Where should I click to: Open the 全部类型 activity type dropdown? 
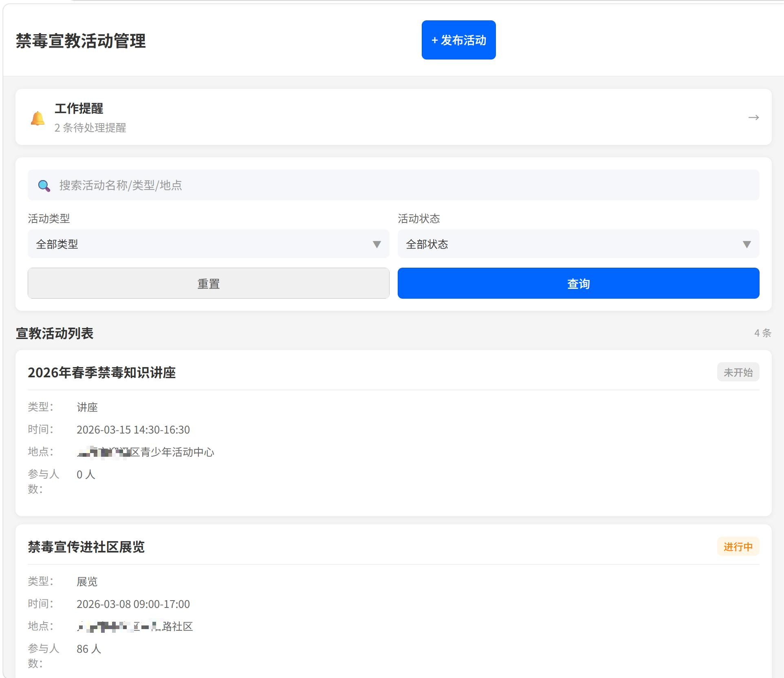coord(208,244)
